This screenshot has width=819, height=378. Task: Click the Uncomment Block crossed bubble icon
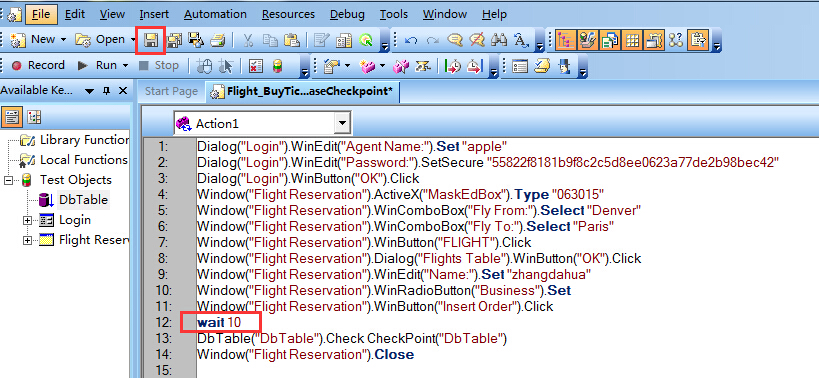click(x=476, y=40)
